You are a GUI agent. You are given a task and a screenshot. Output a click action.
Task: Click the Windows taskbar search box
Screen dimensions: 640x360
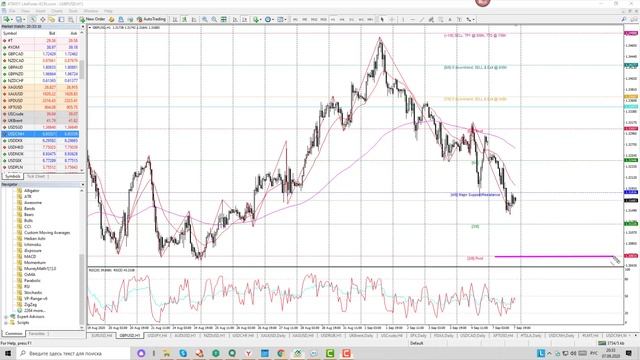tap(73, 353)
